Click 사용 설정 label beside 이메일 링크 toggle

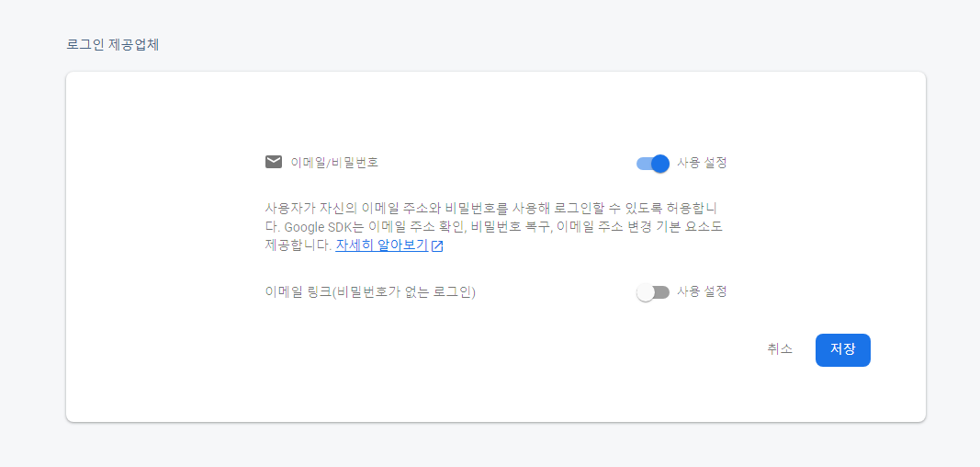(702, 291)
